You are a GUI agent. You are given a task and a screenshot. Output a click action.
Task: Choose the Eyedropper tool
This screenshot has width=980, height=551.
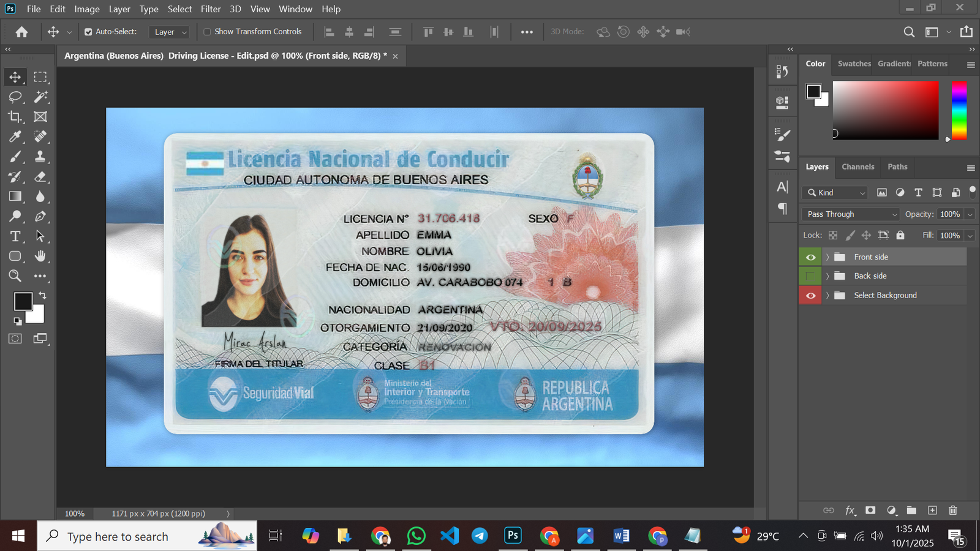[x=15, y=137]
